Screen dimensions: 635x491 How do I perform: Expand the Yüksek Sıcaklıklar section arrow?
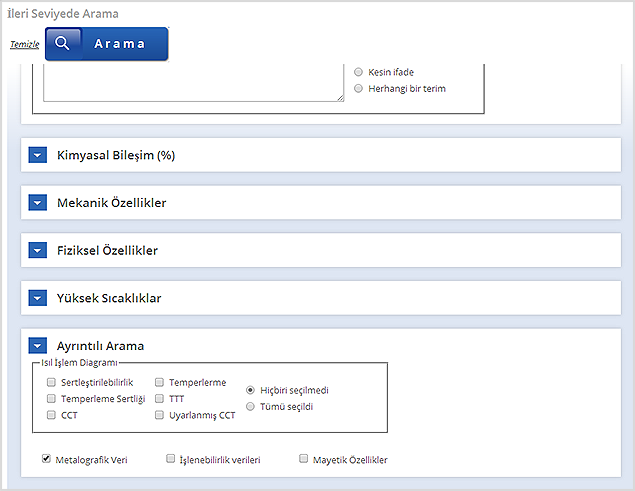click(38, 298)
